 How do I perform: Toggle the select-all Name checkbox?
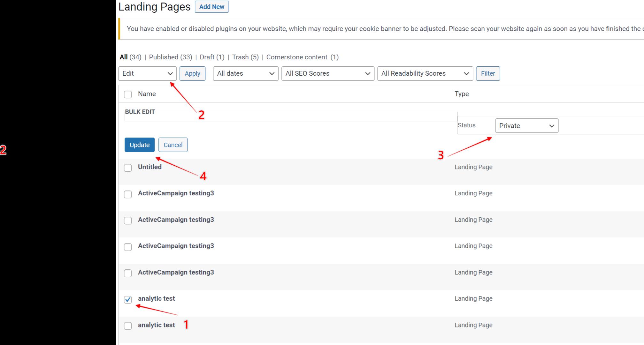pos(128,94)
